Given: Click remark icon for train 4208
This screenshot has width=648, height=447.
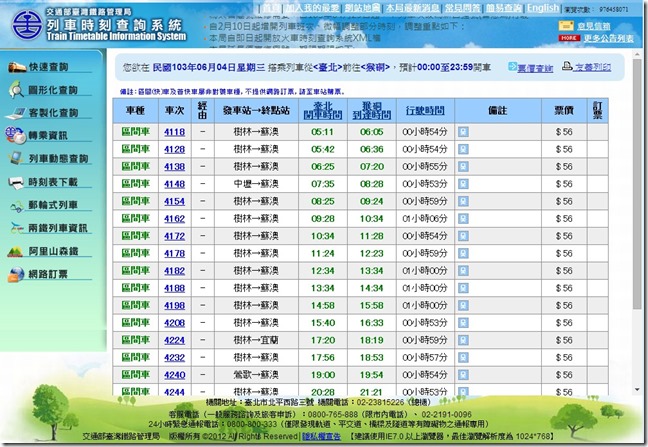Looking at the screenshot, I should pos(464,323).
